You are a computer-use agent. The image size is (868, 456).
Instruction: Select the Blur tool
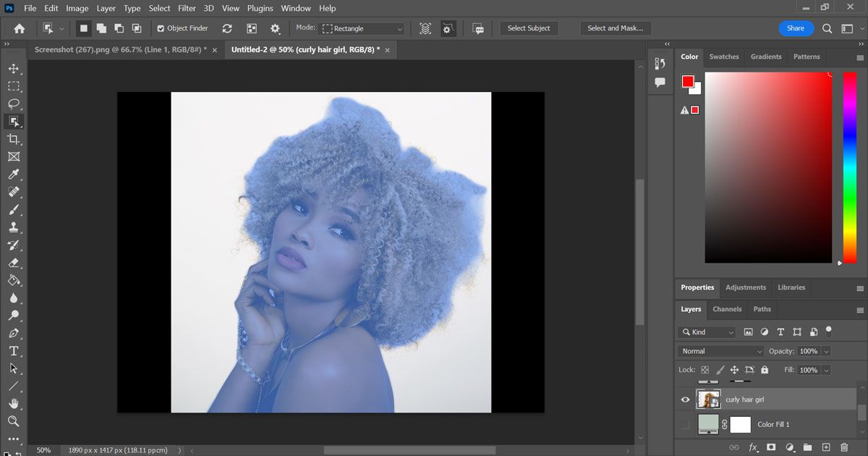pyautogui.click(x=13, y=298)
